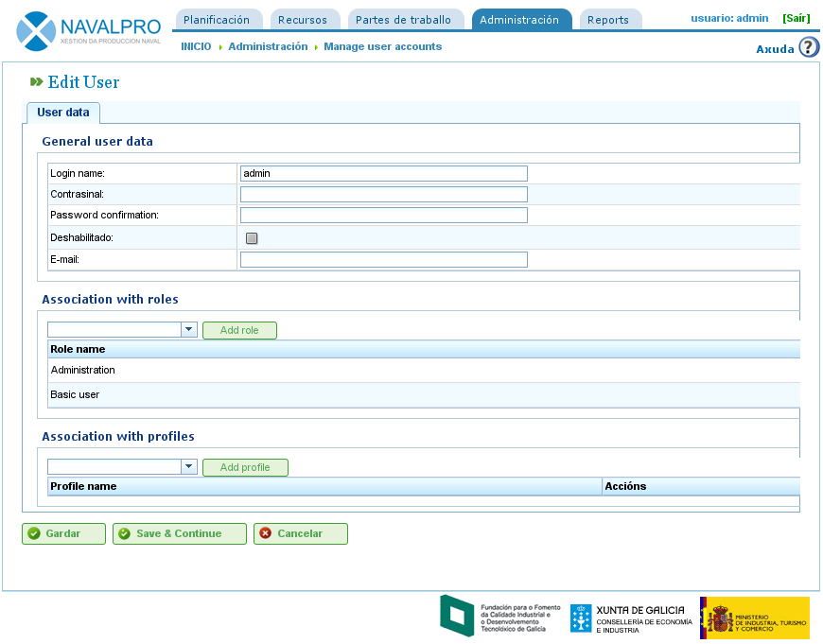Open help via the Axuda question mark icon
823x644 pixels.
tap(809, 47)
